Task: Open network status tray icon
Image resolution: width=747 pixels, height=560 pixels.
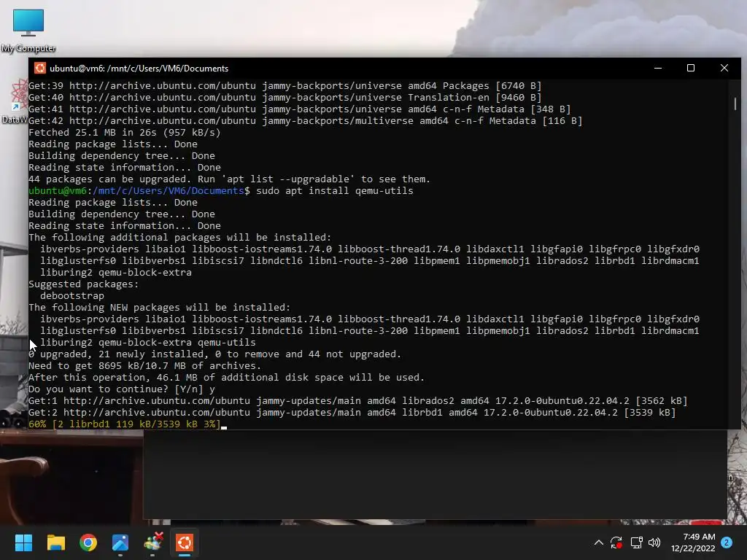Action: click(636, 542)
